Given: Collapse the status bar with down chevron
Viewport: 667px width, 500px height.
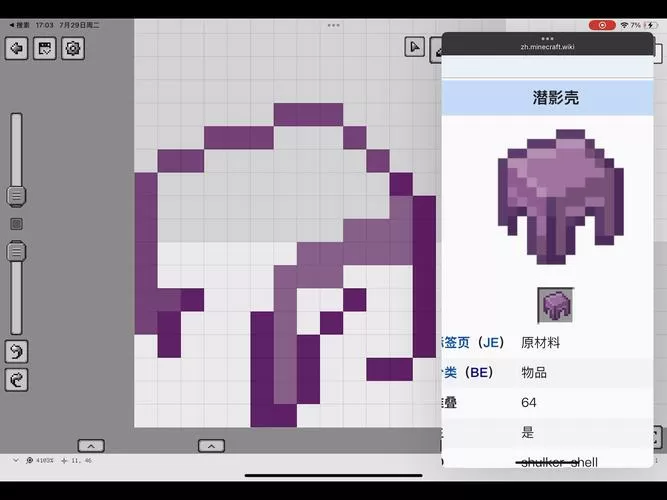Looking at the screenshot, I should click(16, 460).
